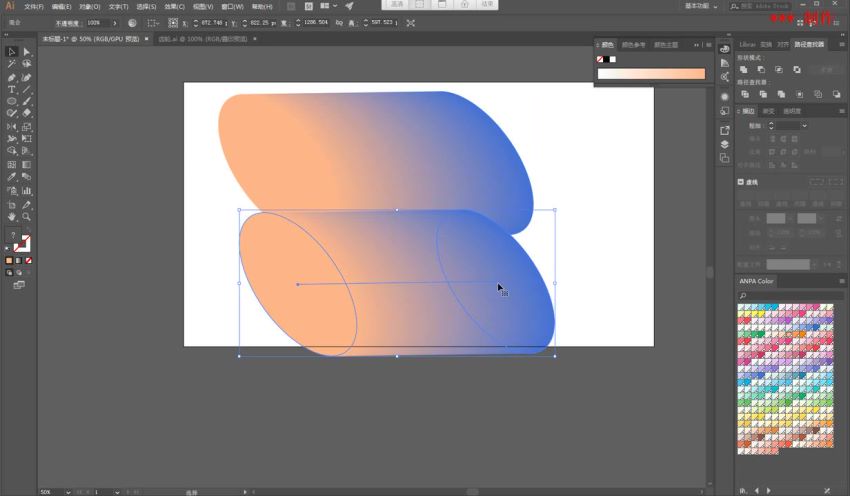Open the 对象(O) menu
Image resolution: width=850 pixels, height=496 pixels.
tap(89, 7)
